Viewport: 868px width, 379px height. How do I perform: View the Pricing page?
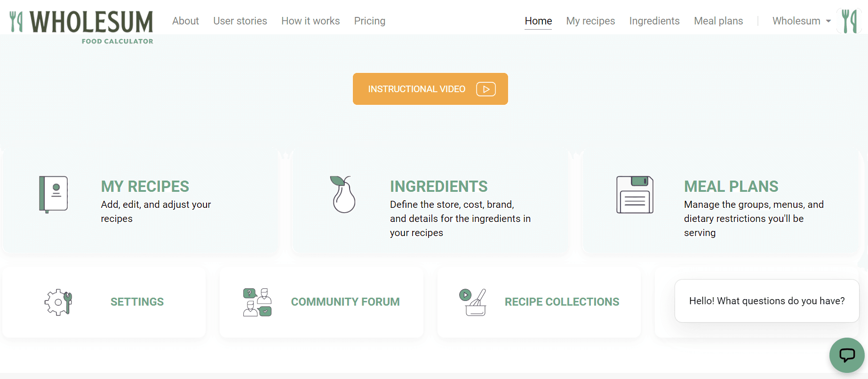(x=369, y=21)
